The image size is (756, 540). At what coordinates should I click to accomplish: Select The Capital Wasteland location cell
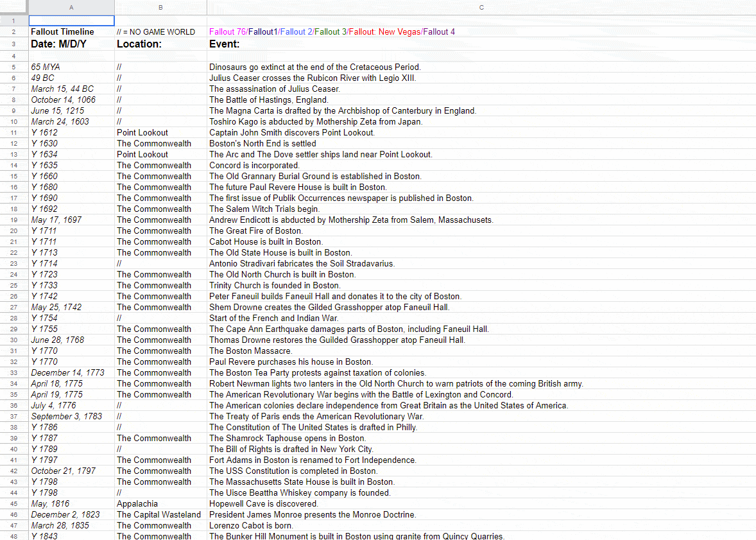(159, 514)
